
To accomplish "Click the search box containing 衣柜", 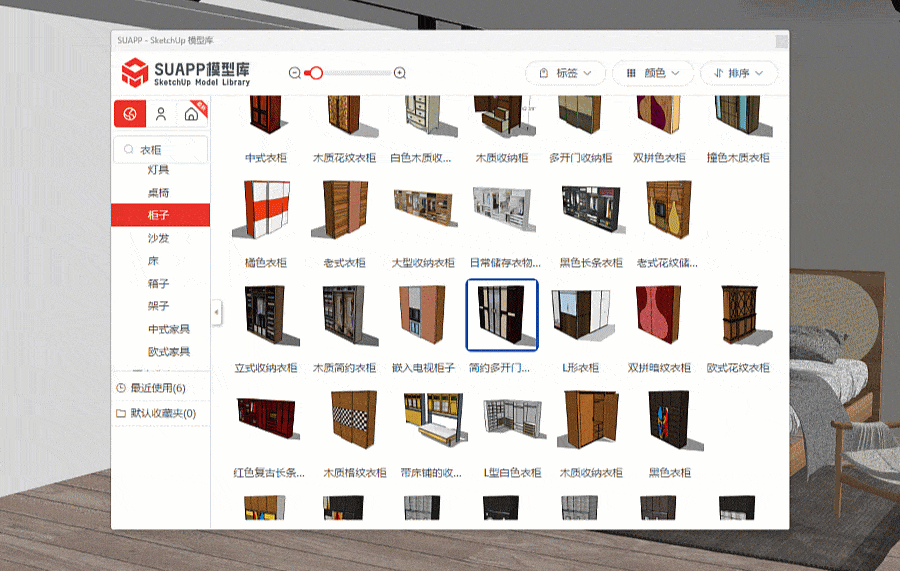I will (x=161, y=150).
